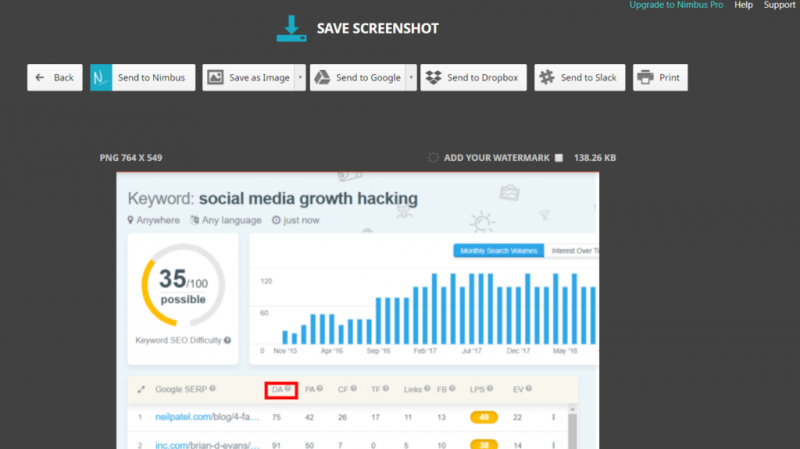
Task: Click the EV column help icon
Action: pos(529,389)
